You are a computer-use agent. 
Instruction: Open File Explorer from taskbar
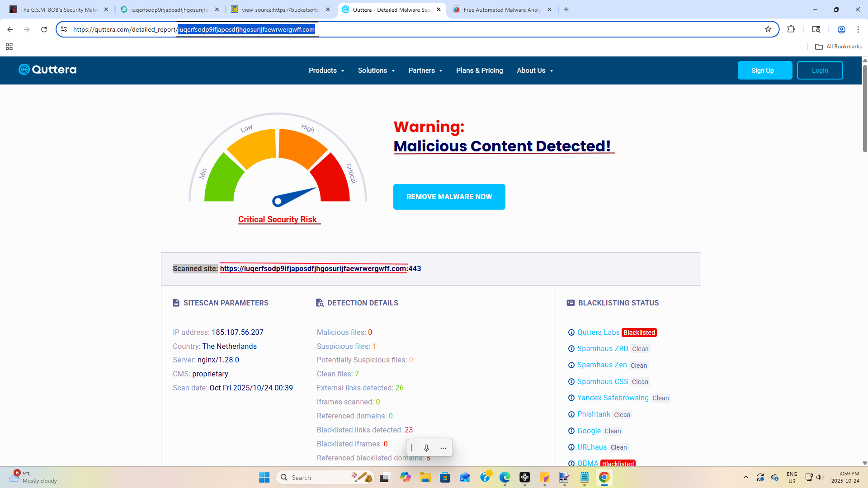coord(425,478)
